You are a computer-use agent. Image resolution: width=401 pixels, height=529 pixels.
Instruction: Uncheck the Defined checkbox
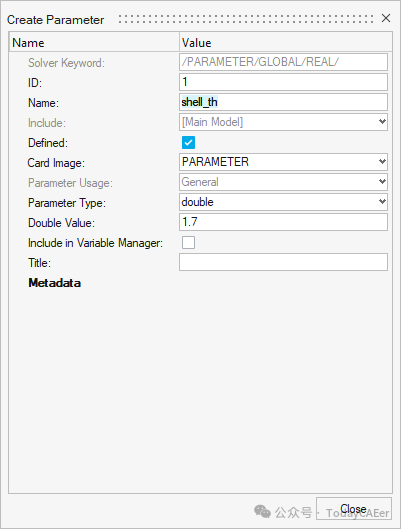pos(188,142)
